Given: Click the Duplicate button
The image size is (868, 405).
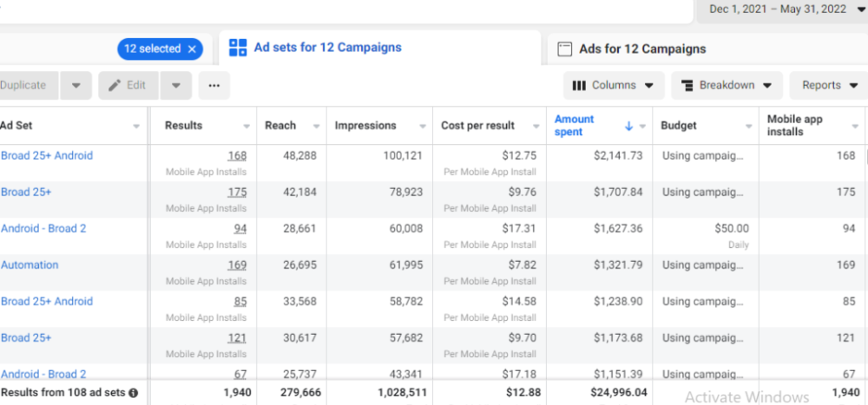Looking at the screenshot, I should (29, 85).
